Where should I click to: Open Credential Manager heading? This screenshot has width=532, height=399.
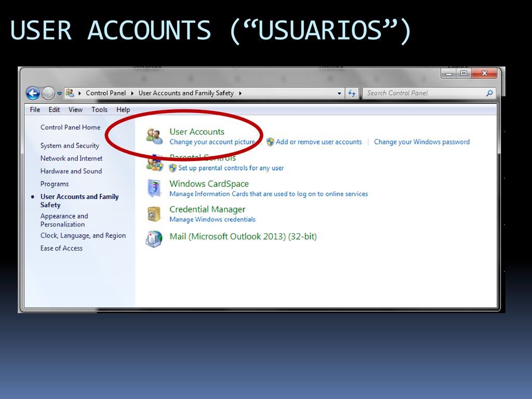click(207, 209)
